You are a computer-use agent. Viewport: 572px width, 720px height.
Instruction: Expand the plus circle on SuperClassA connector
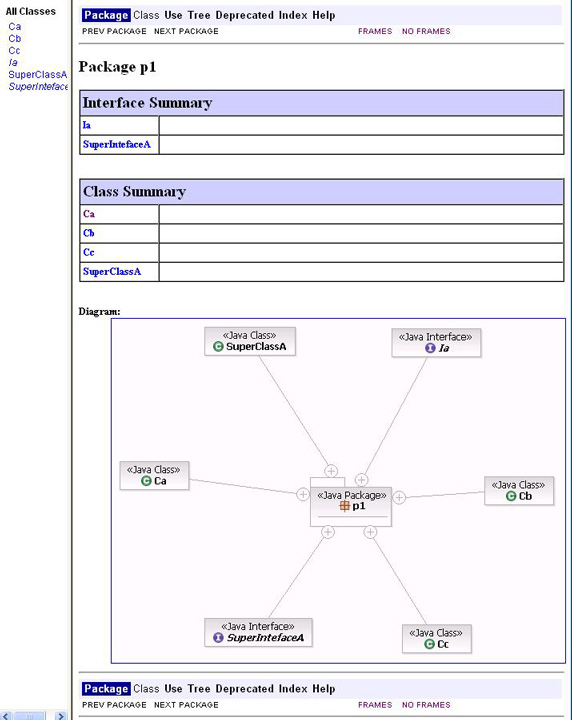[x=331, y=471]
